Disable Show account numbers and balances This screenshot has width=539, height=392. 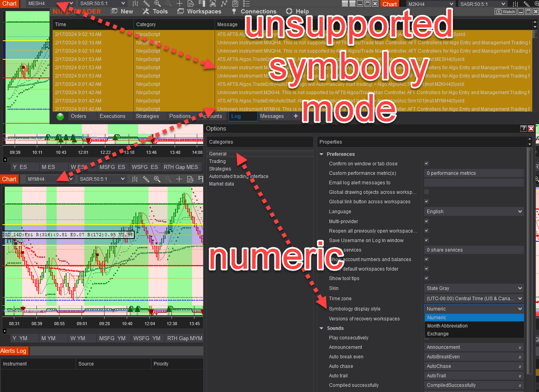pyautogui.click(x=427, y=259)
